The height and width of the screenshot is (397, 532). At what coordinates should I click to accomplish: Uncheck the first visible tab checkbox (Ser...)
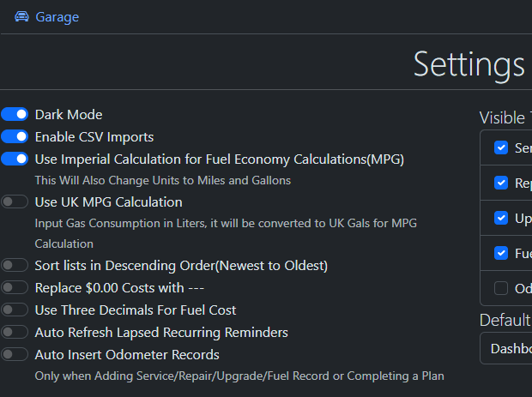501,147
